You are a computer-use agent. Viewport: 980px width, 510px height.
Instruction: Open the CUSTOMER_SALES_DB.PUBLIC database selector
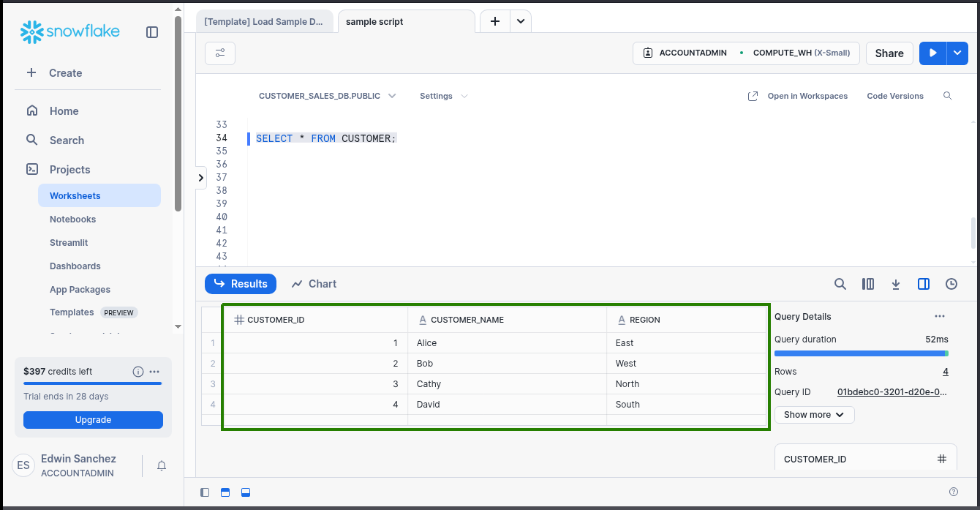[327, 96]
